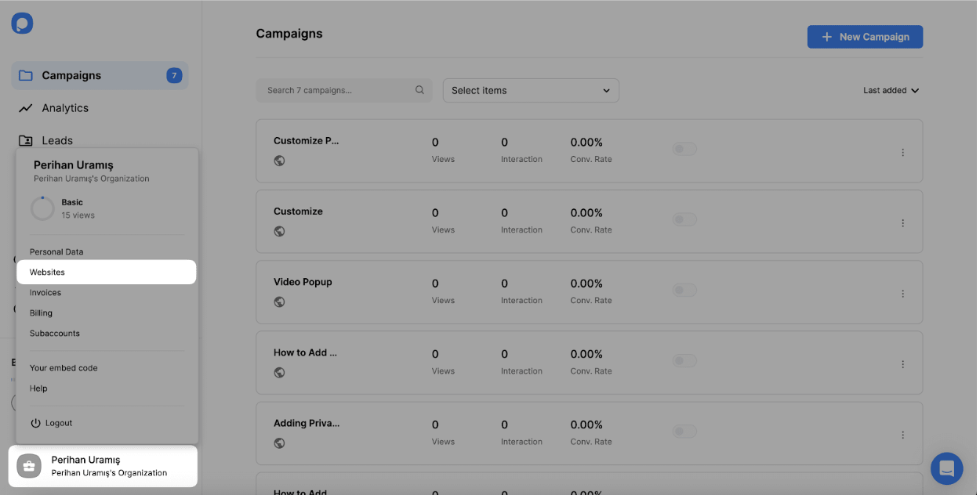
Task: Open the three-dot menu for How to Add ...
Action: pyautogui.click(x=902, y=363)
